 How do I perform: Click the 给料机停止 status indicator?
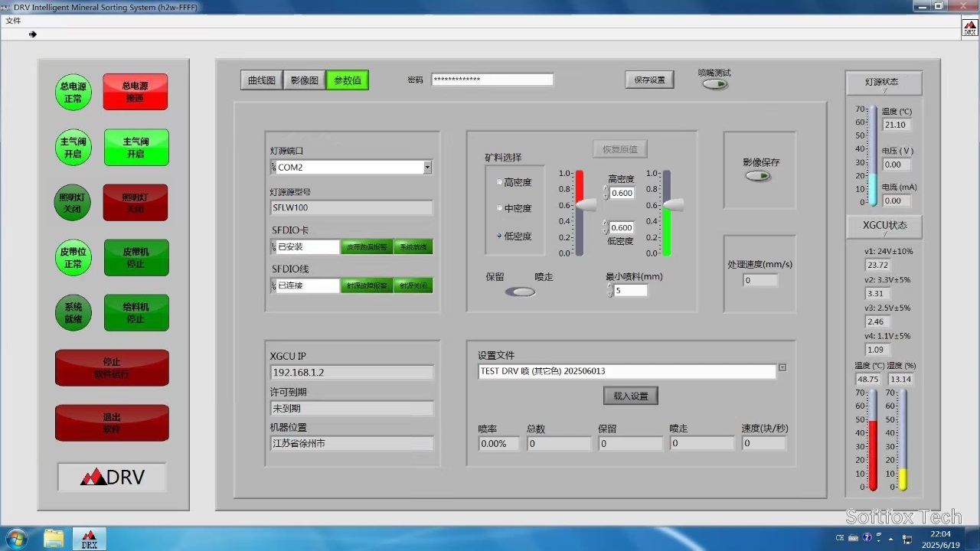point(136,312)
